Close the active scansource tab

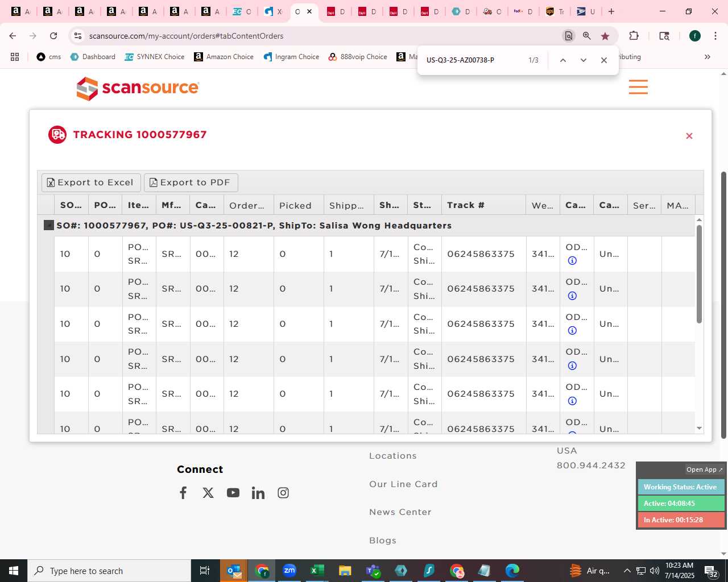click(x=309, y=11)
